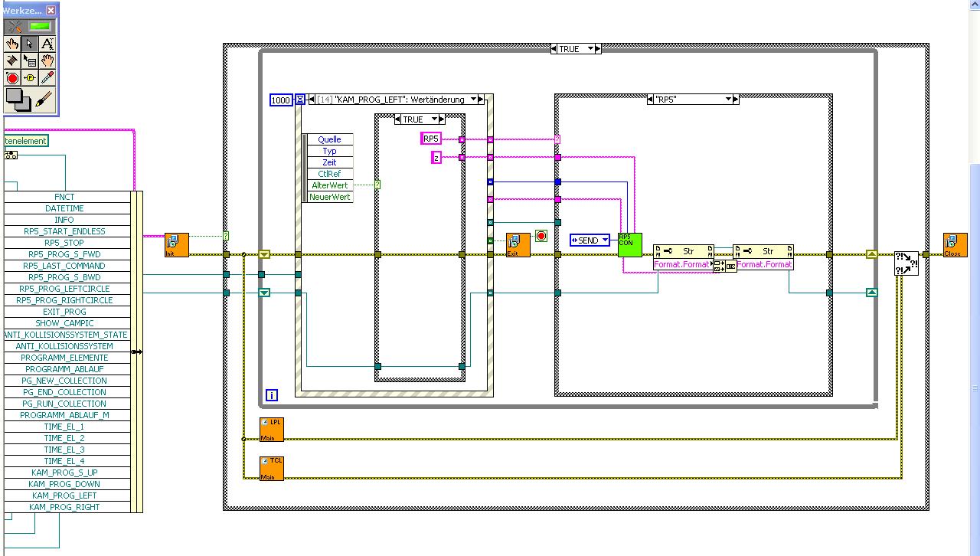This screenshot has height=556, width=980.
Task: Click the green RP5 CON subVI node
Action: pos(629,244)
